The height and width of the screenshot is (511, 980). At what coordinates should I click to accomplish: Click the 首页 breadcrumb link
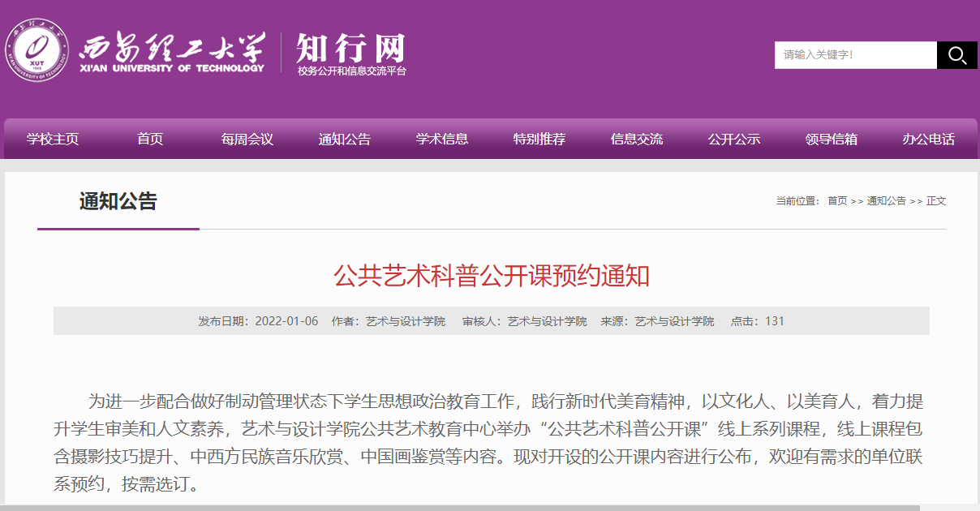[837, 201]
